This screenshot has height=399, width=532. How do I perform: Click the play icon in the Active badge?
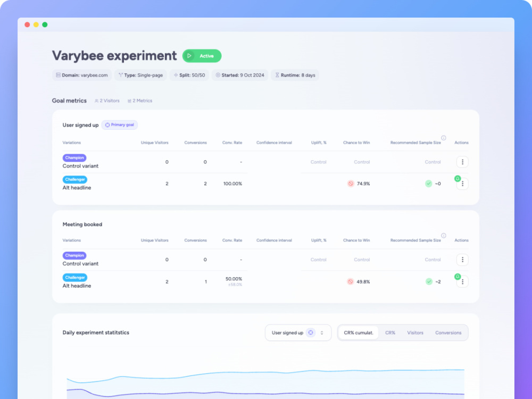coord(189,56)
